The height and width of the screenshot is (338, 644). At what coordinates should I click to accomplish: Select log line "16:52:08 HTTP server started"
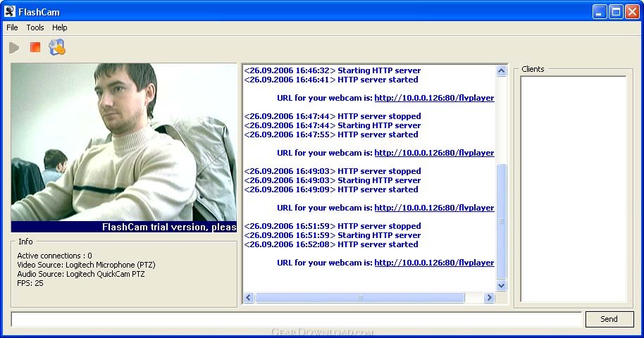click(x=331, y=244)
